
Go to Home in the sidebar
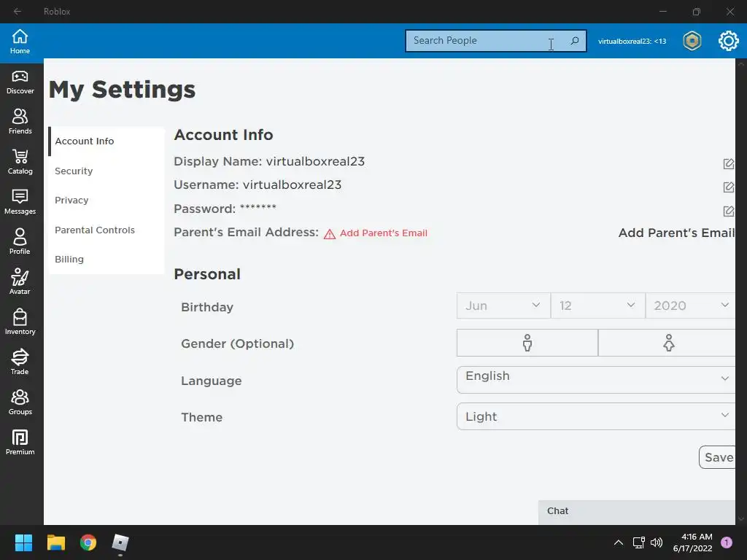point(20,42)
